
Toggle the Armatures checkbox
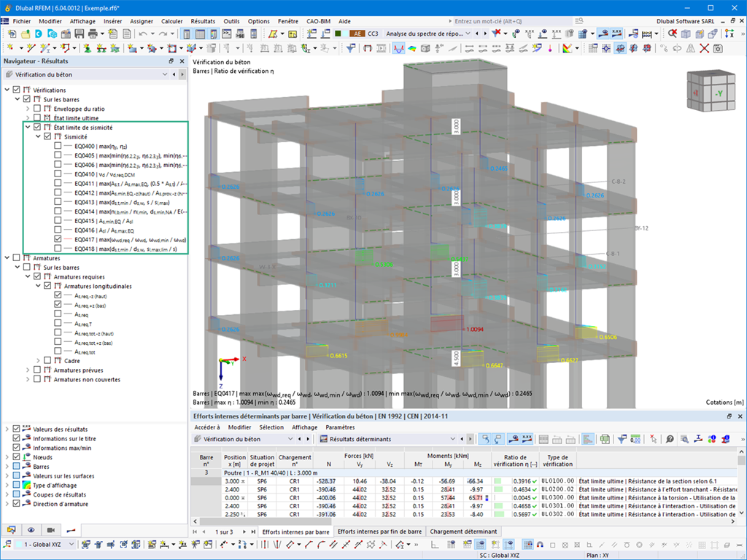coord(17,257)
